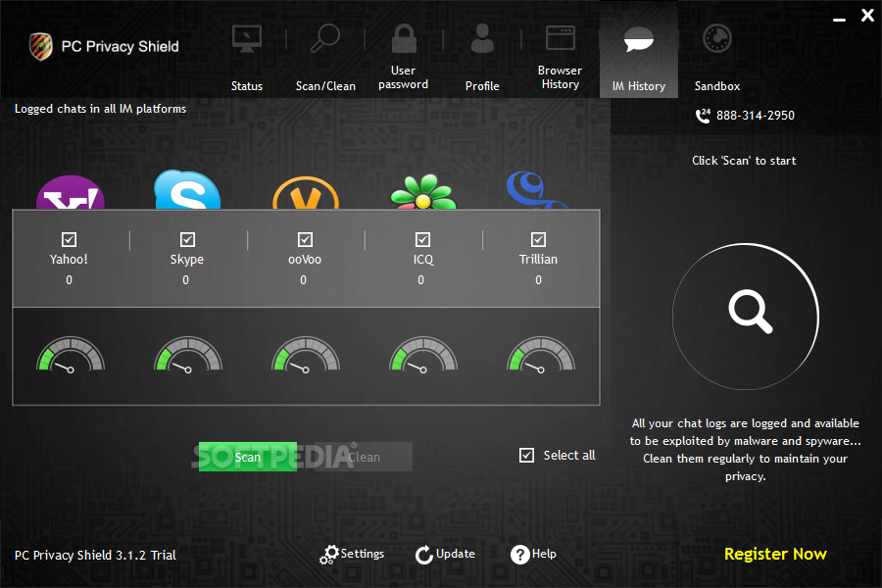Screen dimensions: 882x588
Task: Uncheck the Trillian checkbox
Action: coord(538,240)
